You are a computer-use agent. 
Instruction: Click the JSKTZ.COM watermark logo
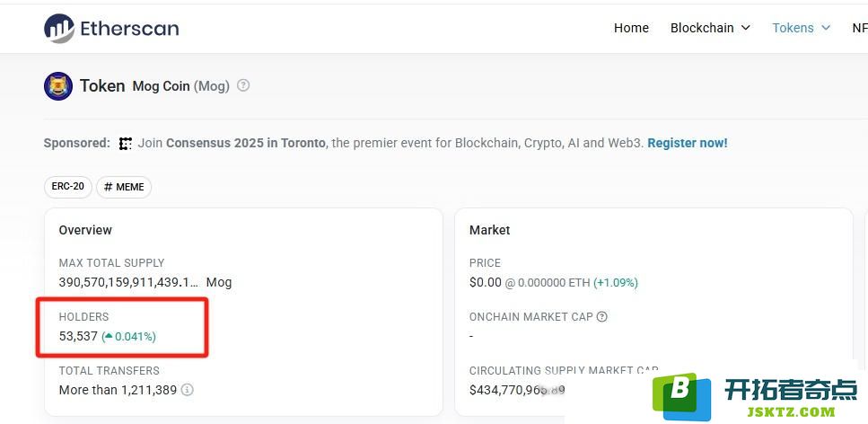(755, 396)
